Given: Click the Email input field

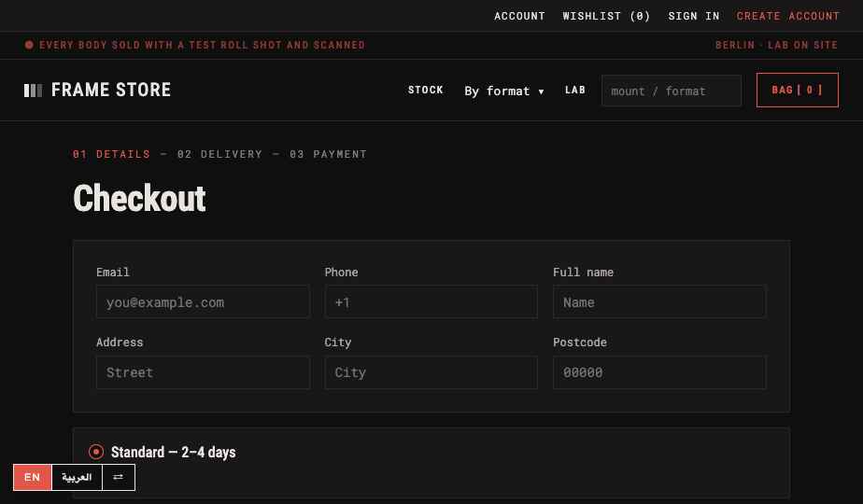Looking at the screenshot, I should click(x=203, y=301).
